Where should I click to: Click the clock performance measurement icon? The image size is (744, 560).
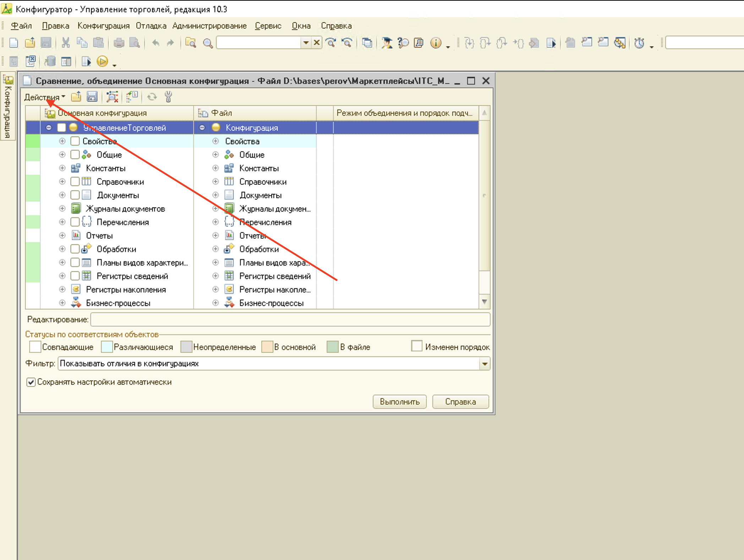[x=639, y=43]
